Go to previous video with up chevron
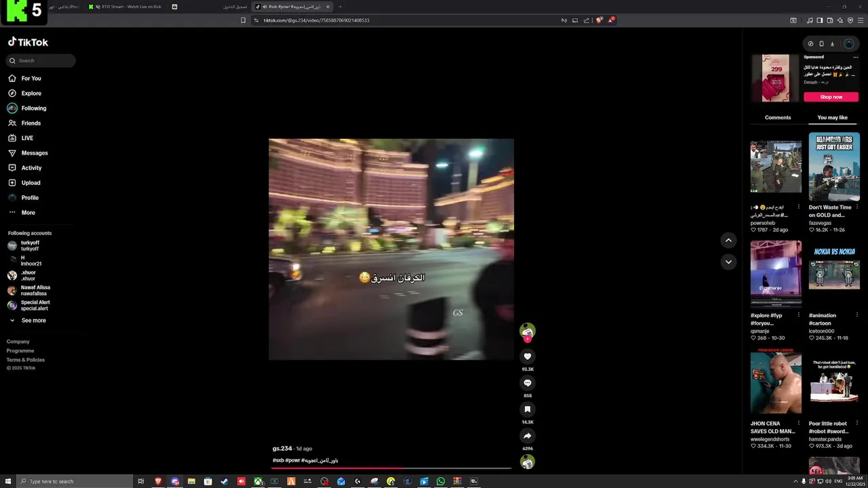This screenshot has height=488, width=868. coord(728,240)
